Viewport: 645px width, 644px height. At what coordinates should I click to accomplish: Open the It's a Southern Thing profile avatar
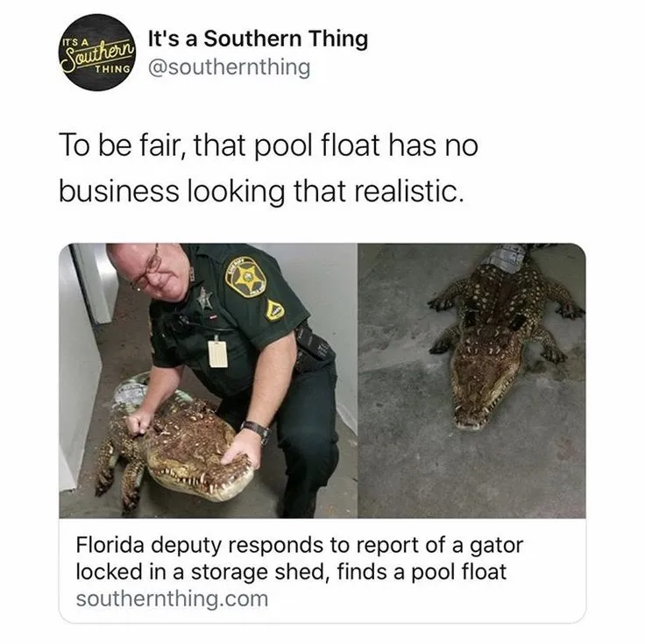(97, 53)
